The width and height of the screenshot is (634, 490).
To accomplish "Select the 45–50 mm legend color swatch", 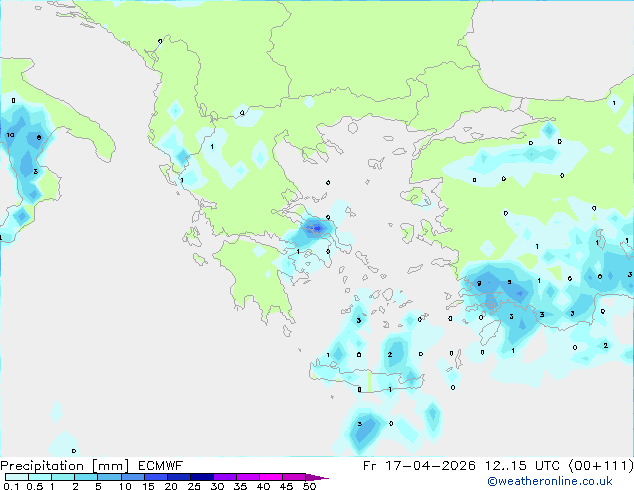I will click(294, 477).
